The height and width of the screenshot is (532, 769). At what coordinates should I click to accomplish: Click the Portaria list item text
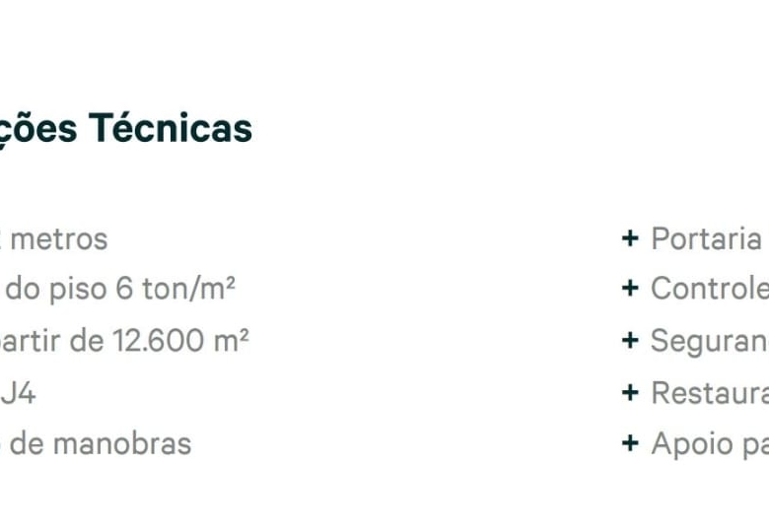click(706, 238)
